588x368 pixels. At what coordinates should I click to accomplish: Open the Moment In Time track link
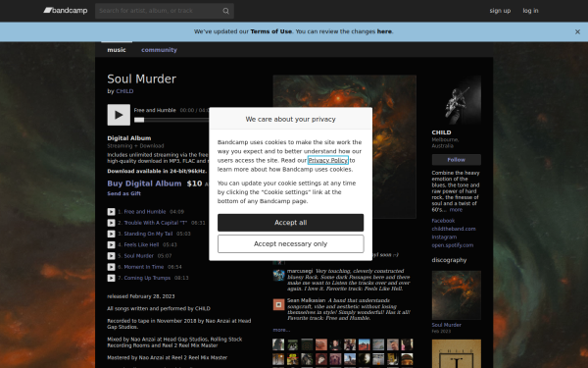coord(144,267)
